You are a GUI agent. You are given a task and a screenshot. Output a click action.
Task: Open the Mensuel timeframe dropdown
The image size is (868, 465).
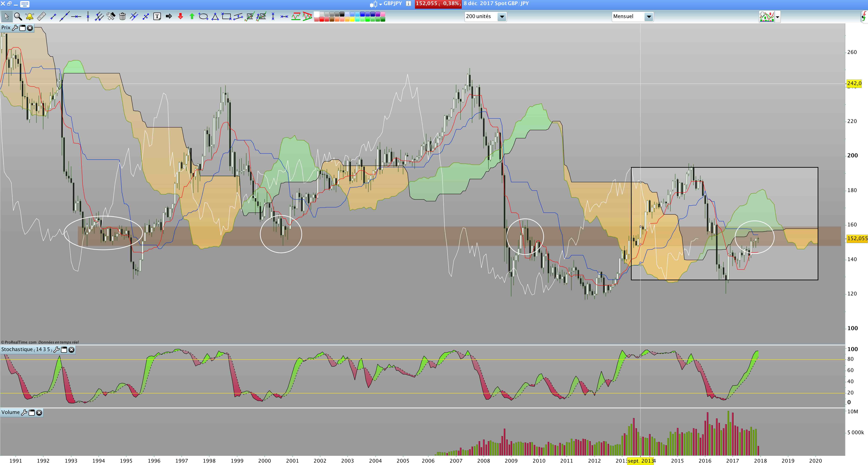(632, 16)
